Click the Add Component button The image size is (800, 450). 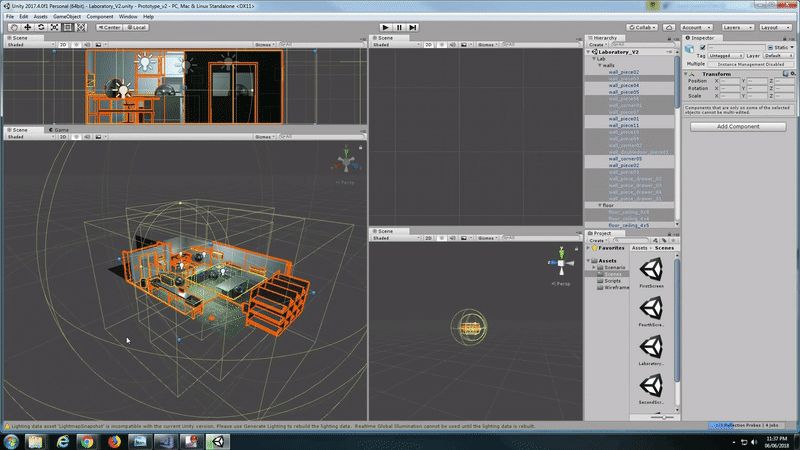tap(737, 127)
